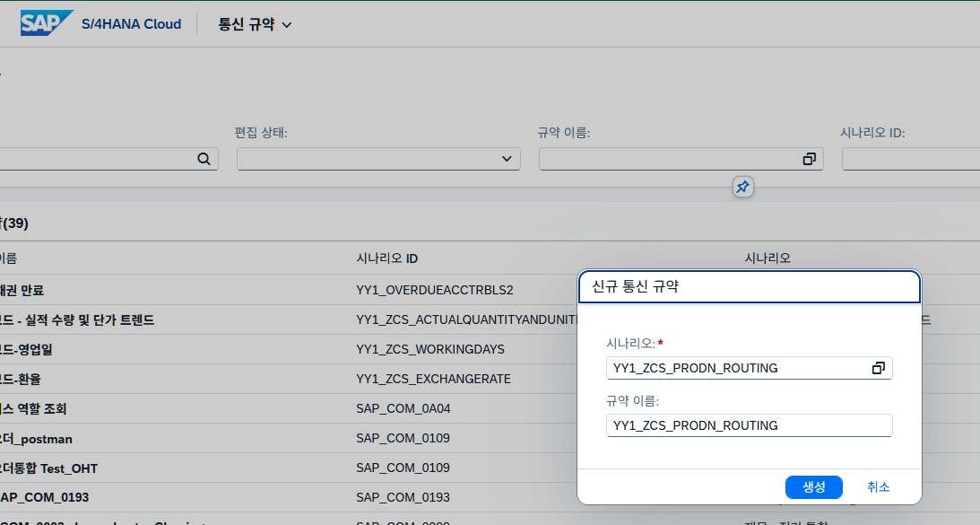This screenshot has height=525, width=980.
Task: Click the 생성 button
Action: [x=814, y=486]
